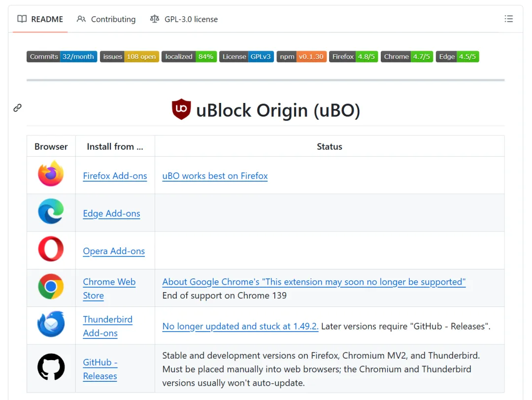Click the Google Chrome logo icon
The width and height of the screenshot is (532, 400).
(x=51, y=287)
